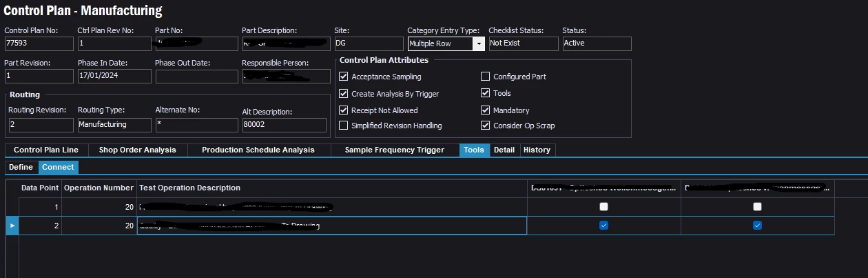Screen dimensions: 868x278
Task: Click operation number 20 in data point 1 row
Action: coord(99,206)
